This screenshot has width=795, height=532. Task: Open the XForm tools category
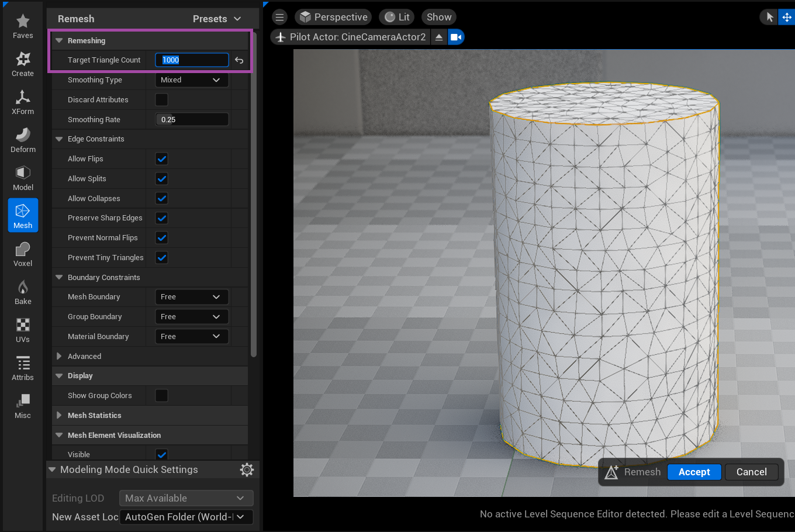pyautogui.click(x=23, y=101)
